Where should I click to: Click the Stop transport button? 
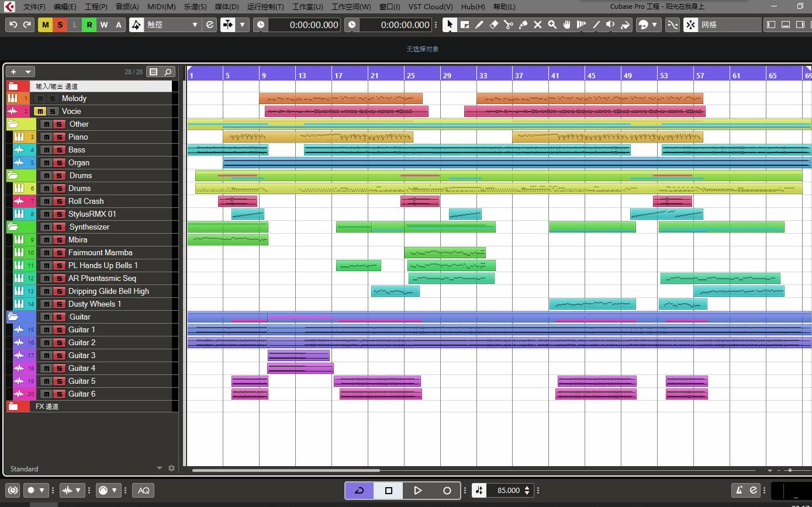(388, 490)
